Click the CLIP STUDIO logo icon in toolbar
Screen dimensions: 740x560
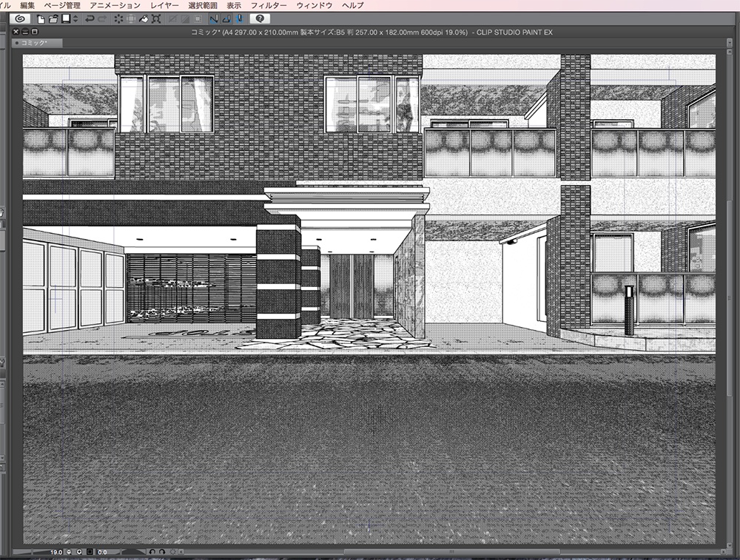pyautogui.click(x=21, y=18)
